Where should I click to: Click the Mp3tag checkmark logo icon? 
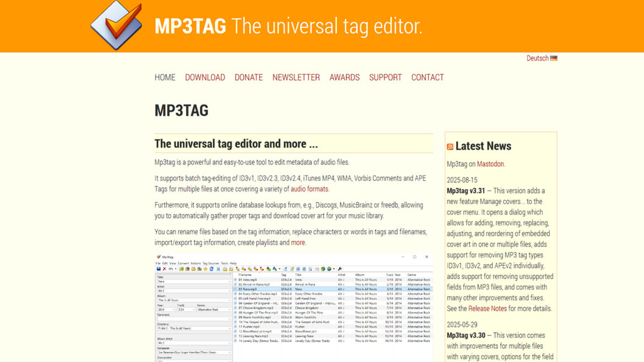click(x=117, y=25)
